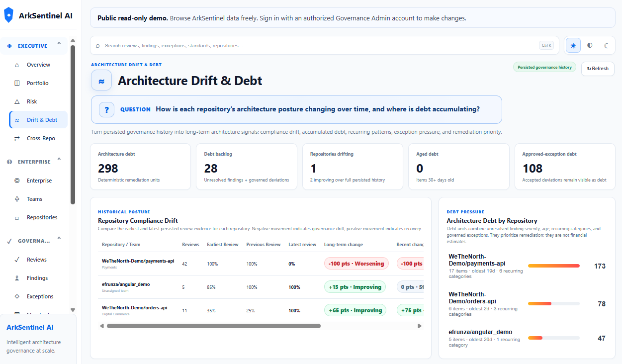The image size is (622, 364).
Task: Open the Risk page
Action: (38, 101)
